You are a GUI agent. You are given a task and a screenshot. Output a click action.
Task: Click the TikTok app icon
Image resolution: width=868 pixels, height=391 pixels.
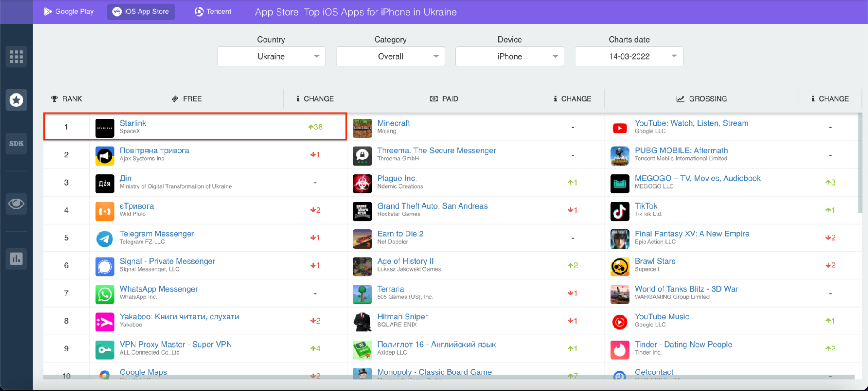click(620, 211)
